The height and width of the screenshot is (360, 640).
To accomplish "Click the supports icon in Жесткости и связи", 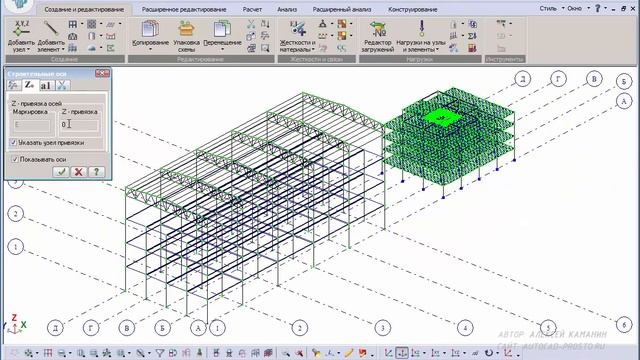I will [x=322, y=24].
